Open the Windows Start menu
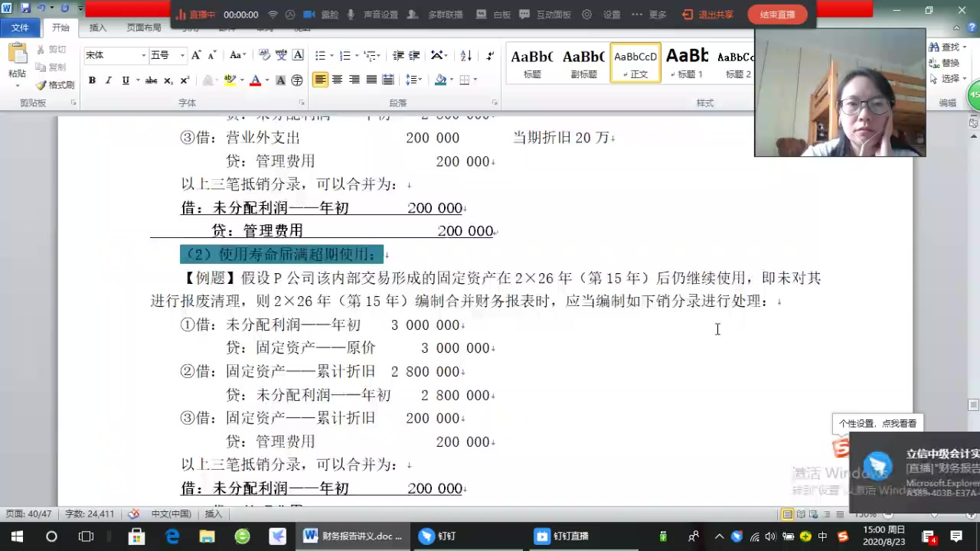 [16, 536]
